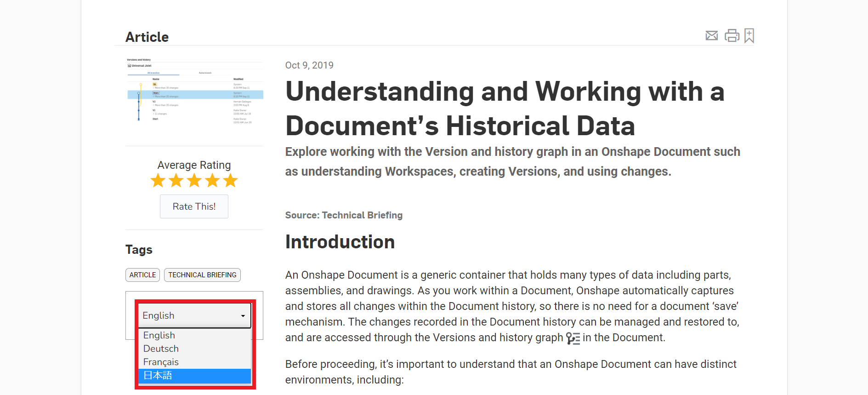Click the Oct 9, 2019 date text

309,65
